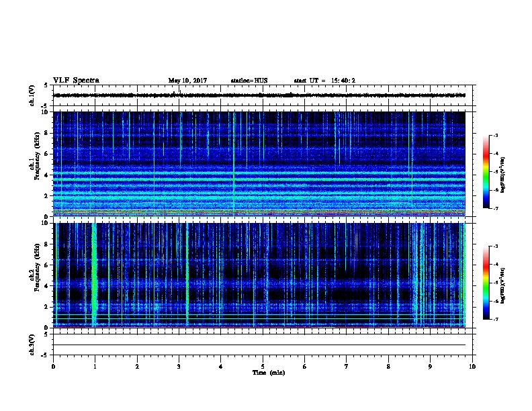Click the '-7' label on ch.2 color bar
The image size is (532, 411).
click(495, 319)
